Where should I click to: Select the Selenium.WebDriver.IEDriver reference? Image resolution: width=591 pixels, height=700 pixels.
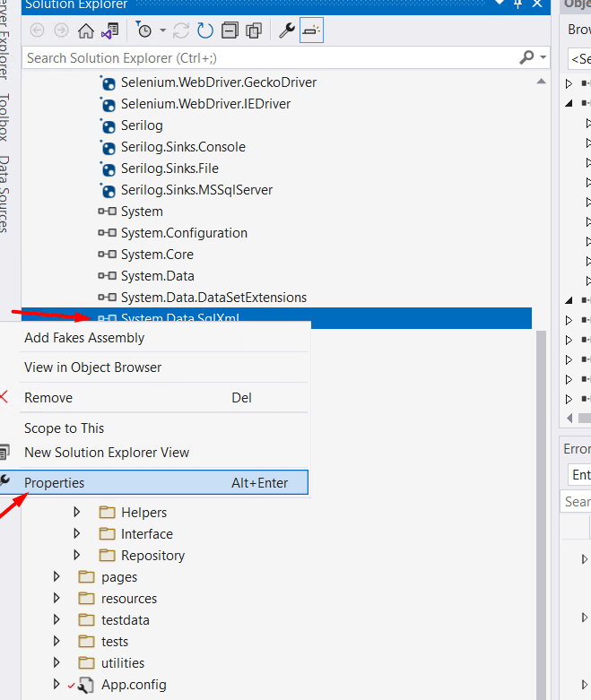(x=205, y=104)
